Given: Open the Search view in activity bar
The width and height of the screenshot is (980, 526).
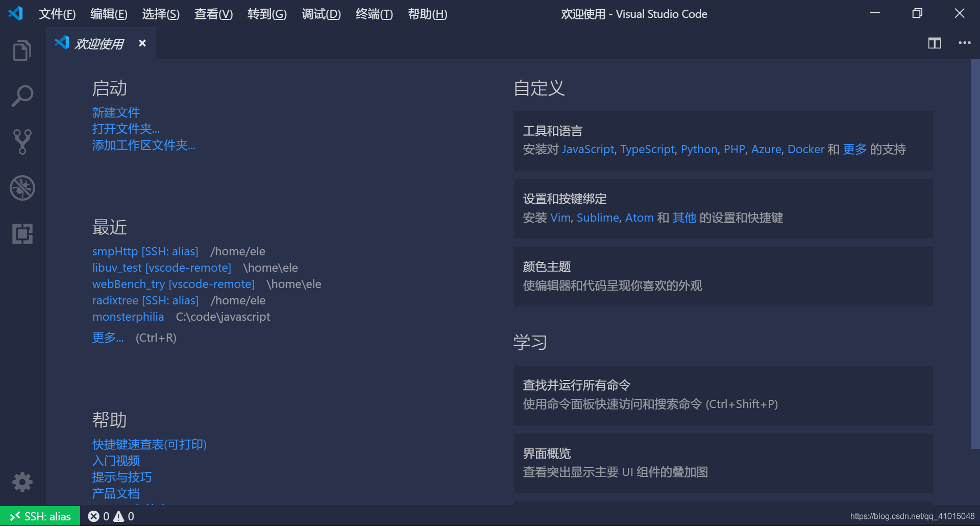Looking at the screenshot, I should [22, 96].
